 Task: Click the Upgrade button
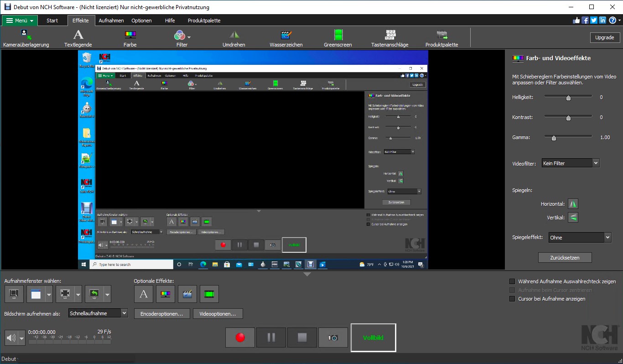click(x=605, y=37)
